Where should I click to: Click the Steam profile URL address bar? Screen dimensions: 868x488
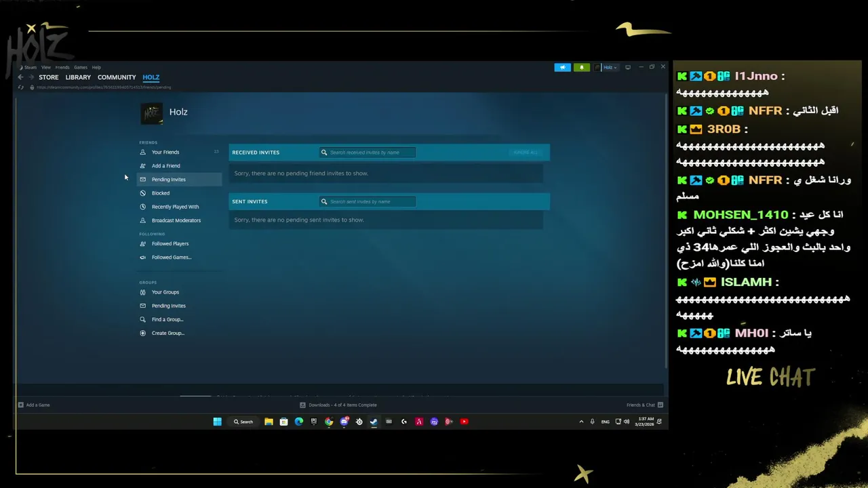(x=104, y=87)
